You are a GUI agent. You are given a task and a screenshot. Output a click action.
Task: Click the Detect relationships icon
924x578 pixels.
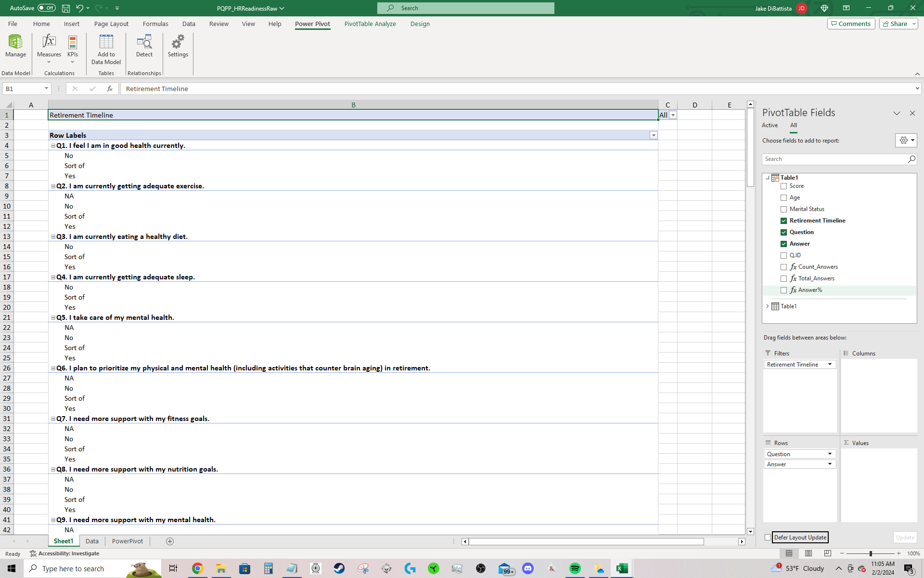144,42
